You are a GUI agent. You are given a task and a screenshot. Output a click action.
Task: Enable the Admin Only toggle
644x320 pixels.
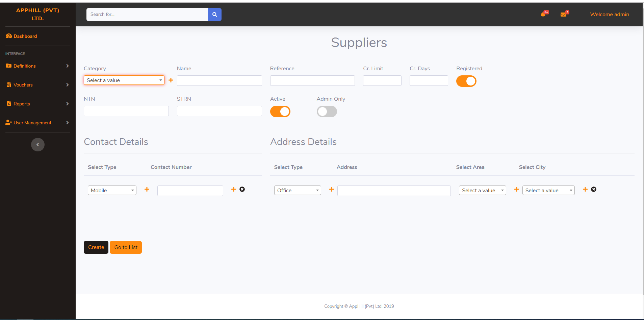pyautogui.click(x=327, y=112)
